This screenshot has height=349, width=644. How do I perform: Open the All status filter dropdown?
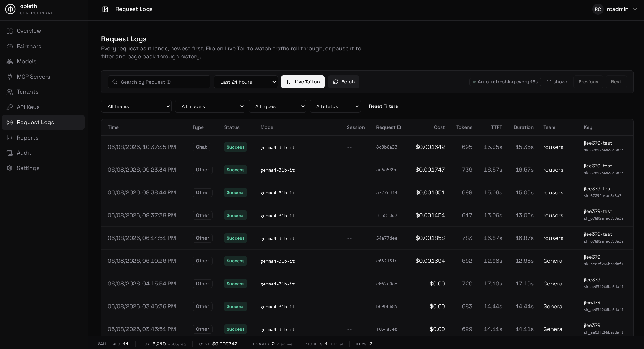coord(335,106)
